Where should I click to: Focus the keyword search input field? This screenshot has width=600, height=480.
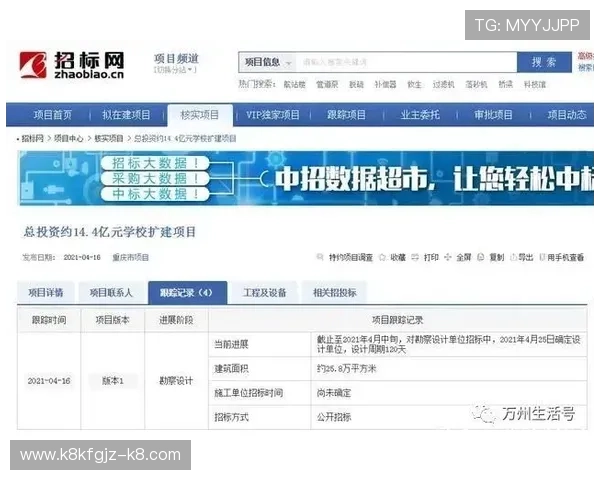pos(406,62)
